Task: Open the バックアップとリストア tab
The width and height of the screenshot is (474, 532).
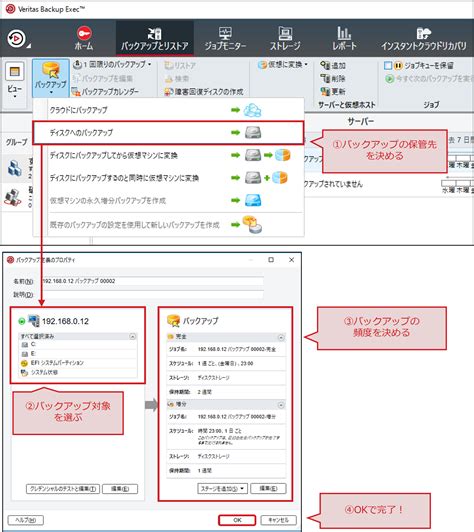Action: (x=155, y=38)
